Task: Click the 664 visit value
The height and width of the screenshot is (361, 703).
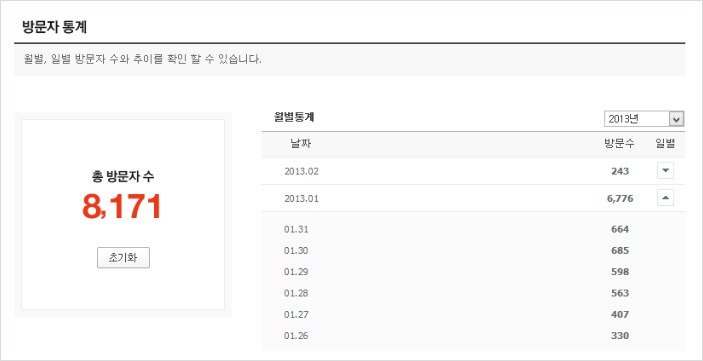Action: [x=620, y=230]
